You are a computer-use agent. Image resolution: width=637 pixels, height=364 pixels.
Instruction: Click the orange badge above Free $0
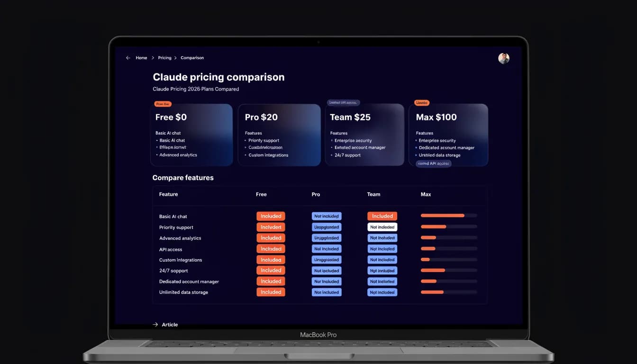click(x=163, y=104)
